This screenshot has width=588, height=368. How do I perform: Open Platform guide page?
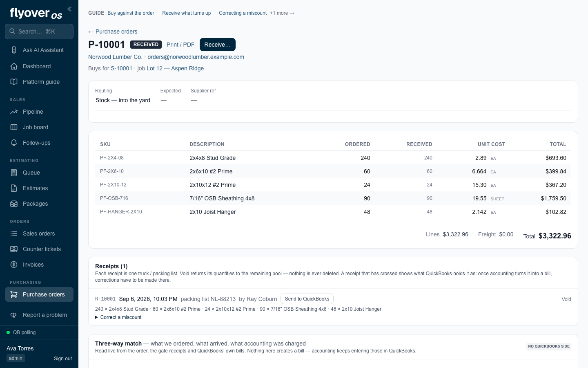click(x=39, y=82)
